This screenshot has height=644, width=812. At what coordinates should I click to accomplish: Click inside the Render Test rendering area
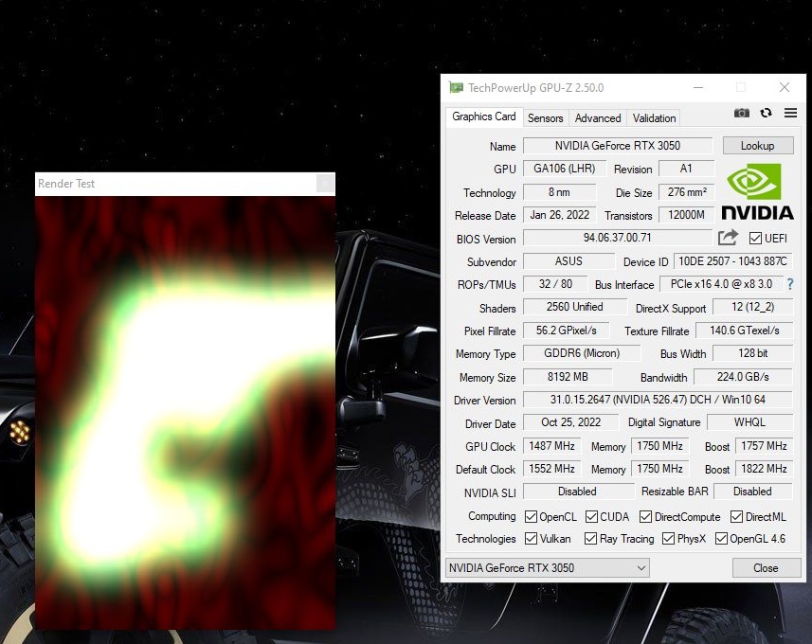pos(185,413)
